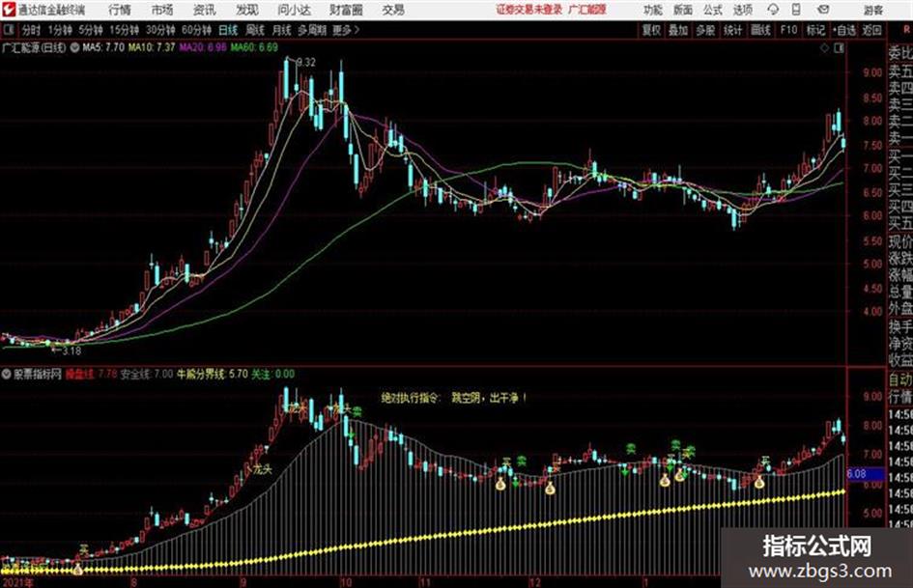Viewport: 913px width, 588px height.
Task: Open the 行情 menu
Action: click(x=120, y=10)
